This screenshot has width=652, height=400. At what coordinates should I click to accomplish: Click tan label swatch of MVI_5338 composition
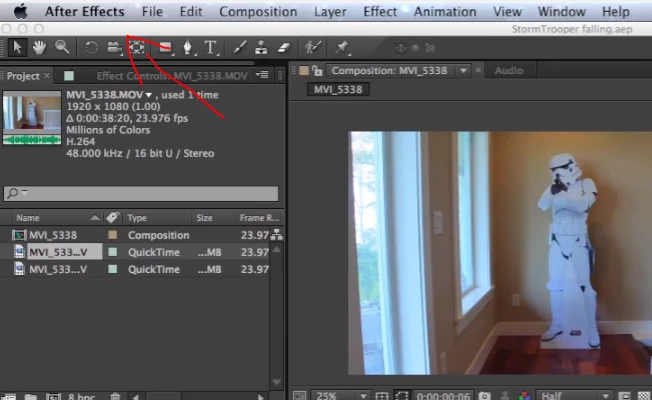(113, 235)
